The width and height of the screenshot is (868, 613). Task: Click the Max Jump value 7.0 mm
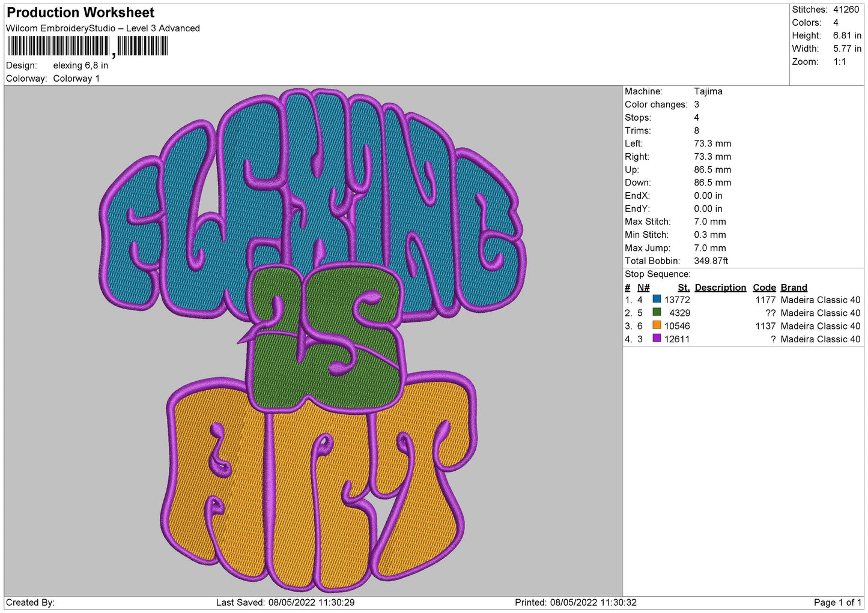pyautogui.click(x=710, y=248)
